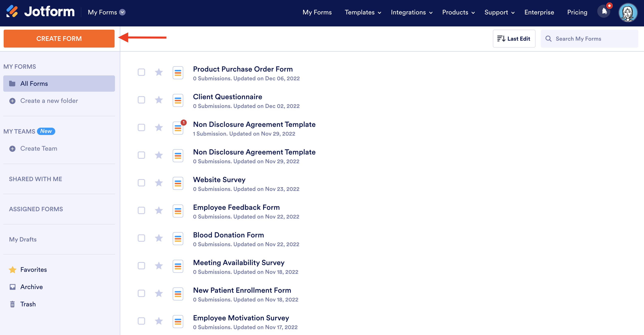The height and width of the screenshot is (335, 644).
Task: Click plus icon to create a new folder
Action: point(12,101)
